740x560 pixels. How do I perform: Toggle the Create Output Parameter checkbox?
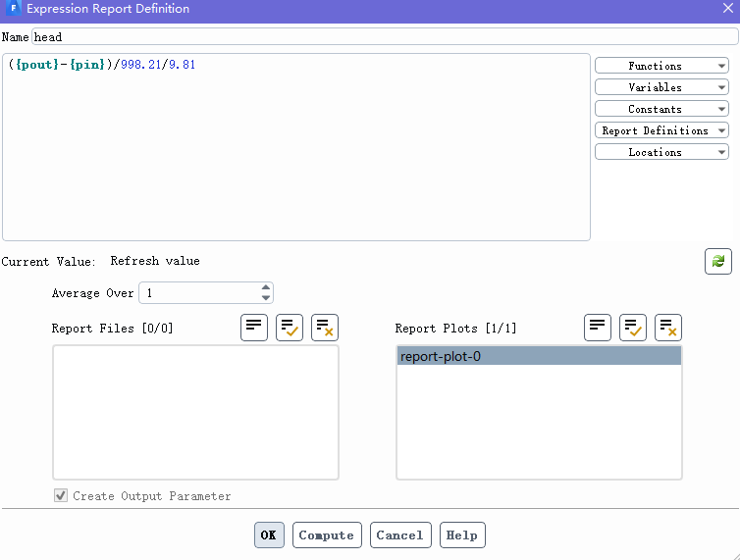[x=61, y=496]
